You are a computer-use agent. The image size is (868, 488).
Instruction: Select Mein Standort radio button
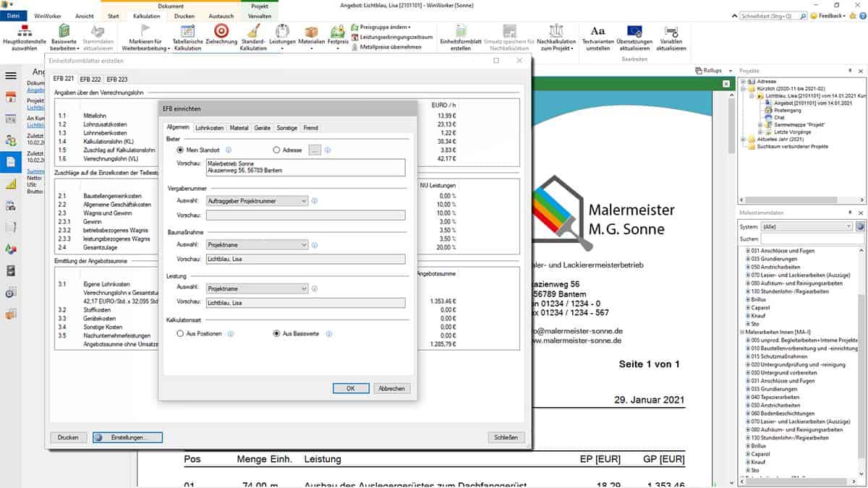coord(181,150)
